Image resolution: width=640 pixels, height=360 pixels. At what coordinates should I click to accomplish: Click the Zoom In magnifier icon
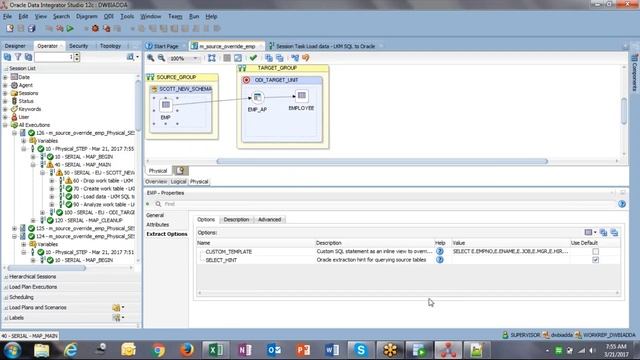click(151, 58)
